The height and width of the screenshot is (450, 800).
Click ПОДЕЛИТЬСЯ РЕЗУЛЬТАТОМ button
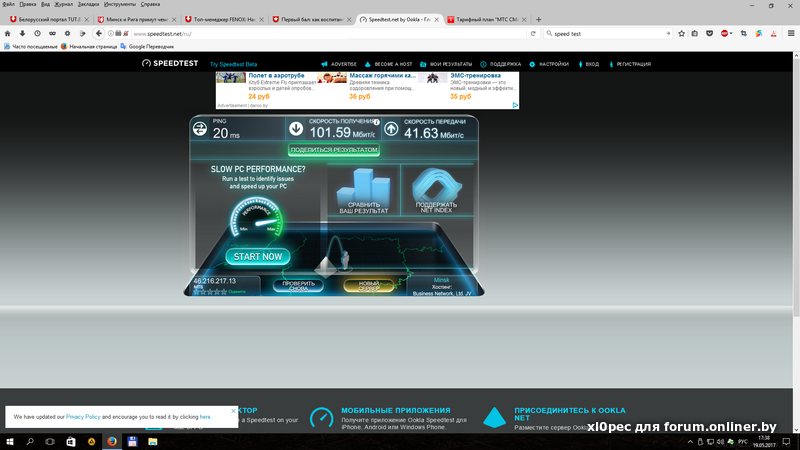pos(334,150)
